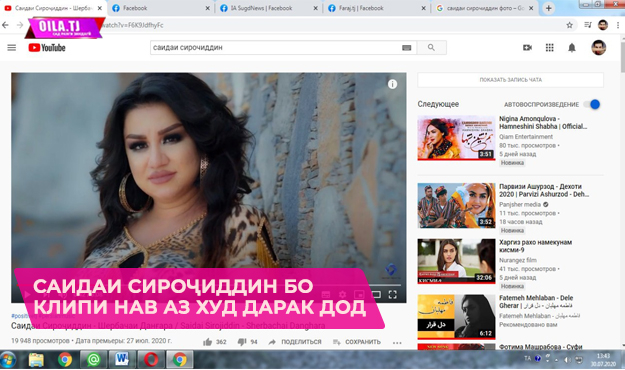Click the Fatemeh Mehlaban video thumbnail
The width and height of the screenshot is (625, 370).
(456, 317)
